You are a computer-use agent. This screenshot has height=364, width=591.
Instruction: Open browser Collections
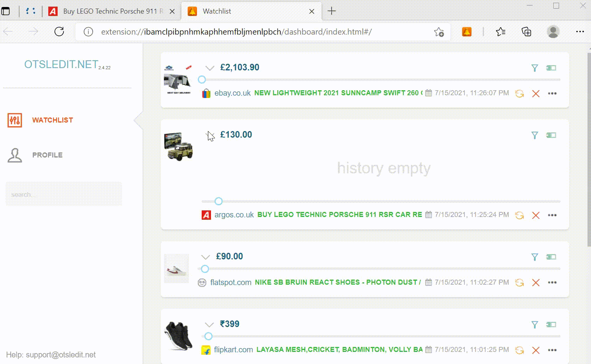(526, 32)
